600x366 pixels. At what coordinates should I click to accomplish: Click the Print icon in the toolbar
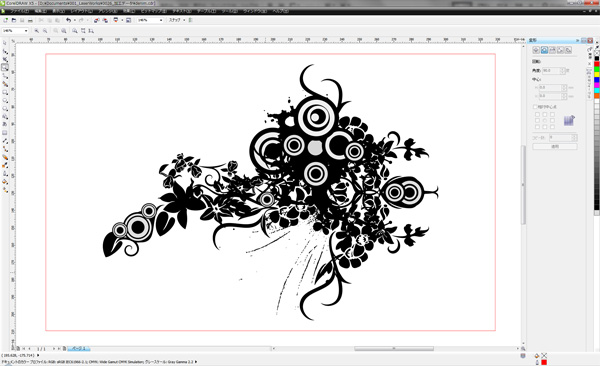tap(30, 20)
